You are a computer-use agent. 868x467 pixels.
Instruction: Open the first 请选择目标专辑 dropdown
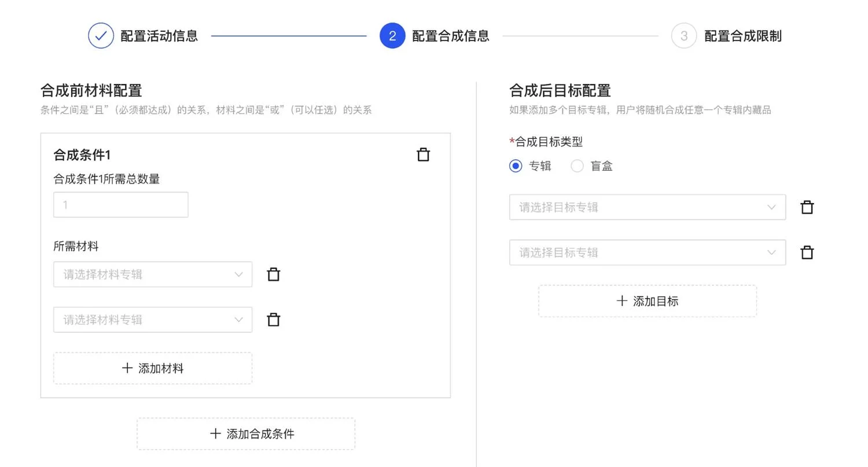click(x=646, y=207)
